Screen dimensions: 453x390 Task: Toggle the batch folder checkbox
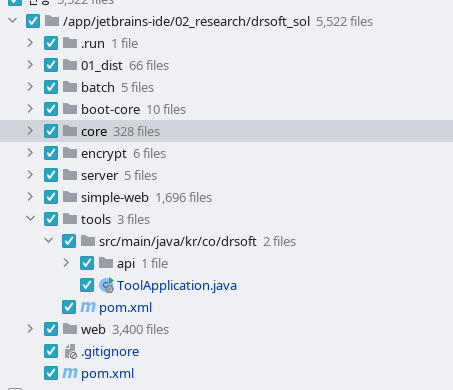[x=51, y=87]
